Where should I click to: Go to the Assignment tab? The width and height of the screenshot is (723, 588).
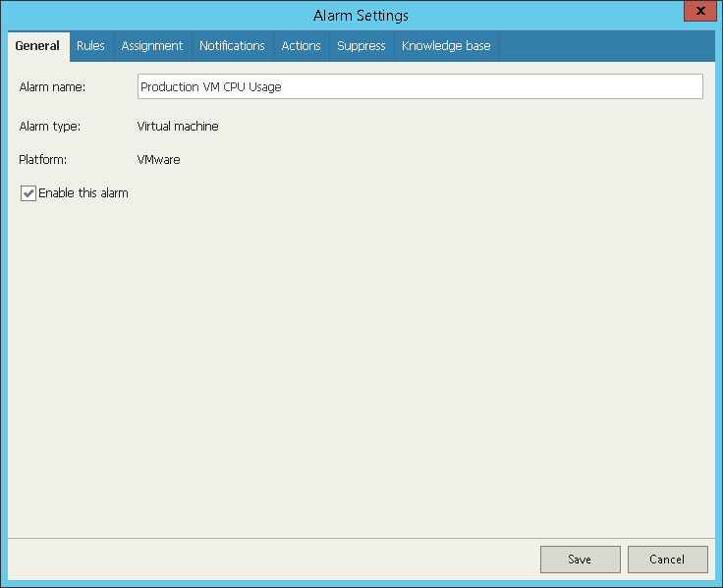[152, 46]
